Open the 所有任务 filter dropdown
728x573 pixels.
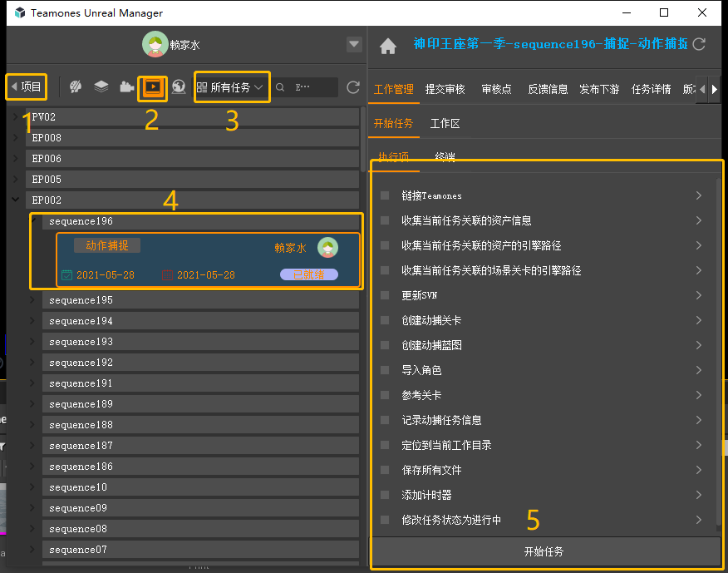(x=232, y=86)
